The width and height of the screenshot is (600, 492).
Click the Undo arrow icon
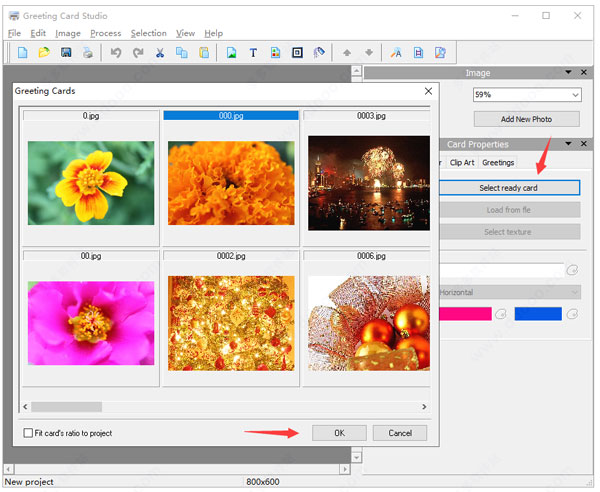tap(116, 52)
